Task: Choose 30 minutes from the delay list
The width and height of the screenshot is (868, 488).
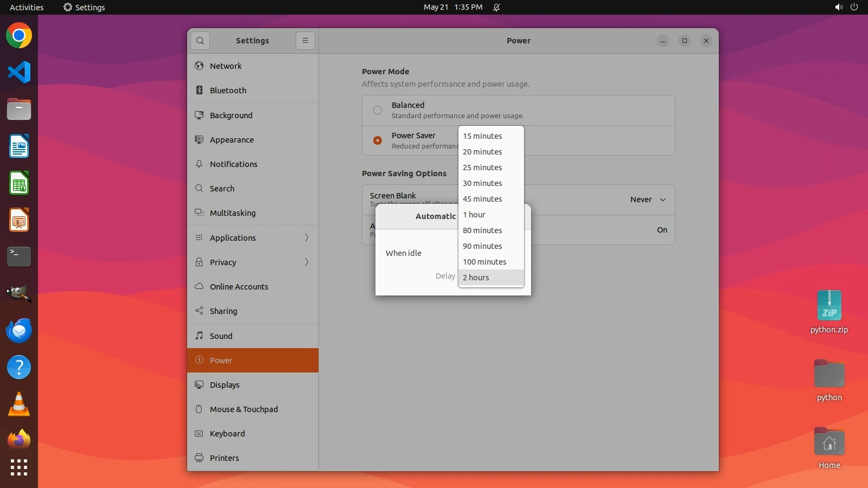Action: pyautogui.click(x=483, y=183)
